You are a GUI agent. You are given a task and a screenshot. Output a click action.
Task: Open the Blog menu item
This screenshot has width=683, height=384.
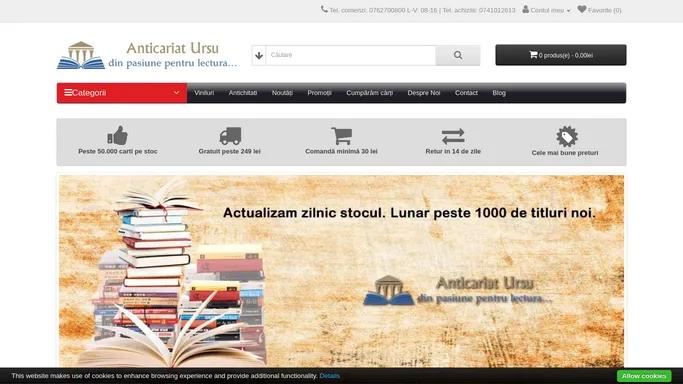(x=499, y=93)
